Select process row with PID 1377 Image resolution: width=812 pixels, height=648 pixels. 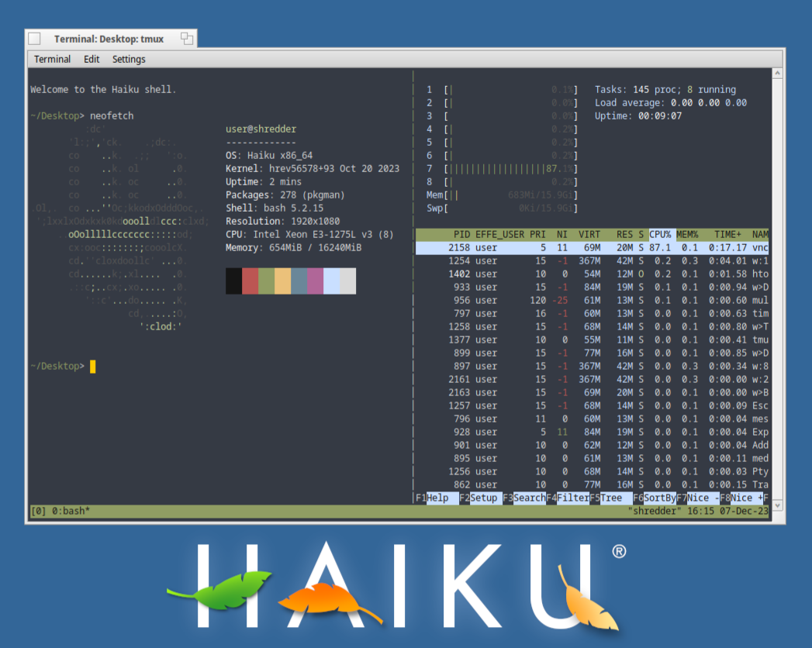[x=592, y=340]
